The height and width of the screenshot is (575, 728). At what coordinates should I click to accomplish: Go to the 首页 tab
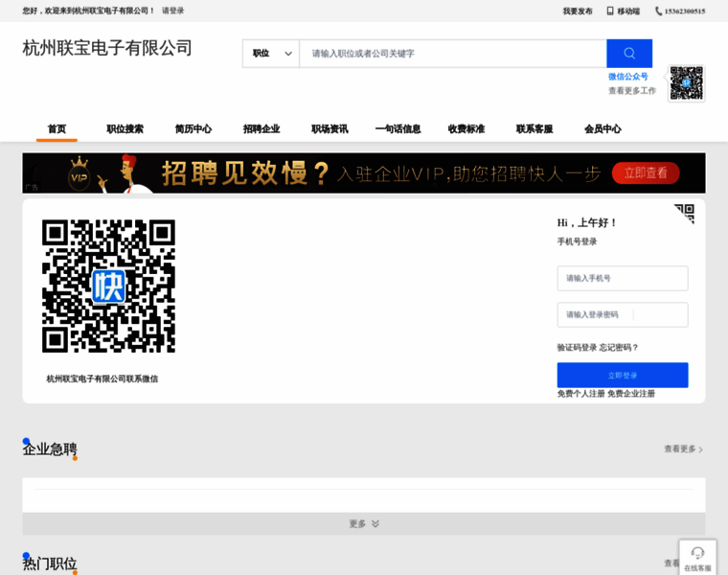click(x=57, y=128)
